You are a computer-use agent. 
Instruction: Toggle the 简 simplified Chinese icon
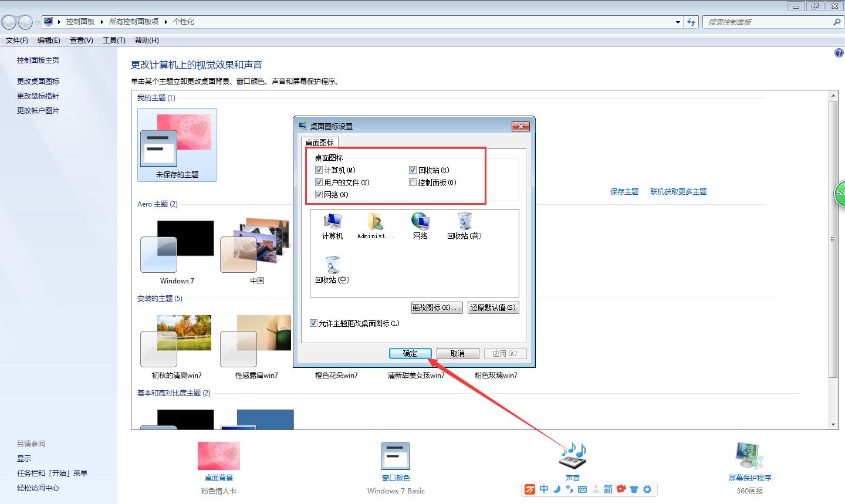click(x=608, y=489)
